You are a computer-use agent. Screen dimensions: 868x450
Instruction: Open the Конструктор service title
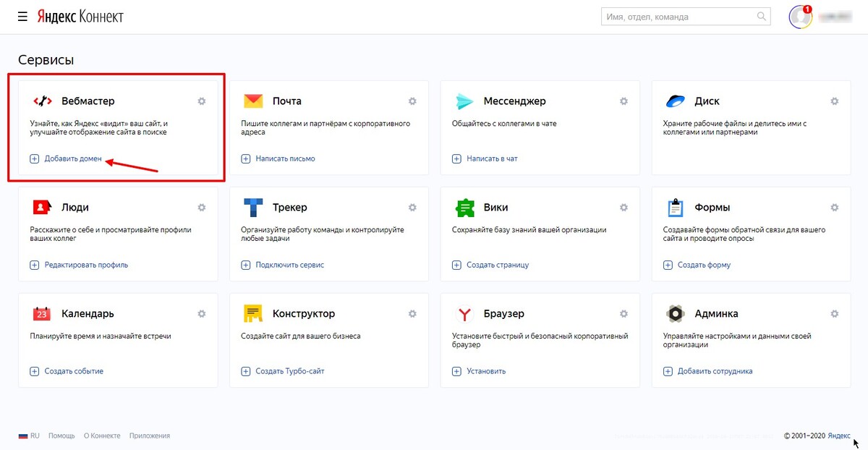(x=304, y=314)
